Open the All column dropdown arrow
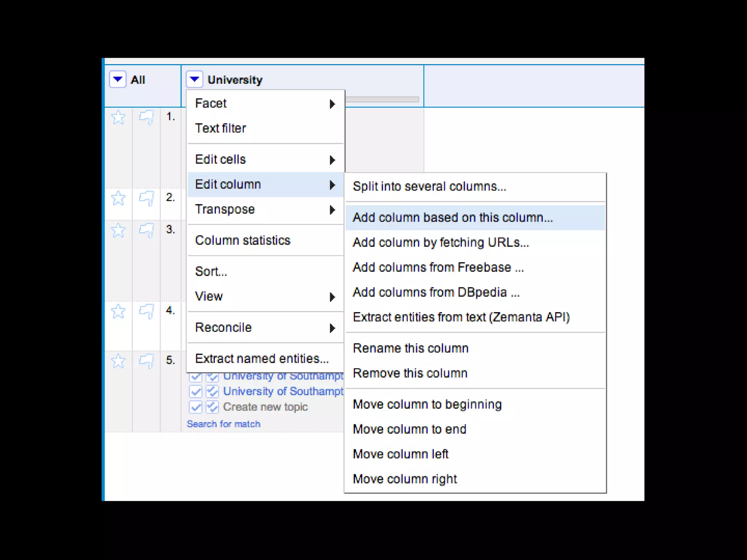 [x=117, y=79]
